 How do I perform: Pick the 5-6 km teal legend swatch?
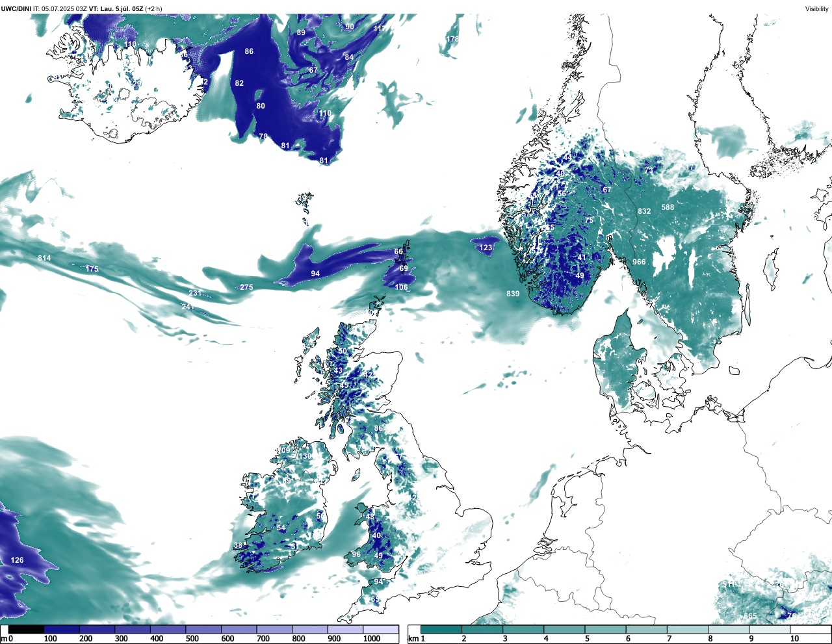click(605, 629)
